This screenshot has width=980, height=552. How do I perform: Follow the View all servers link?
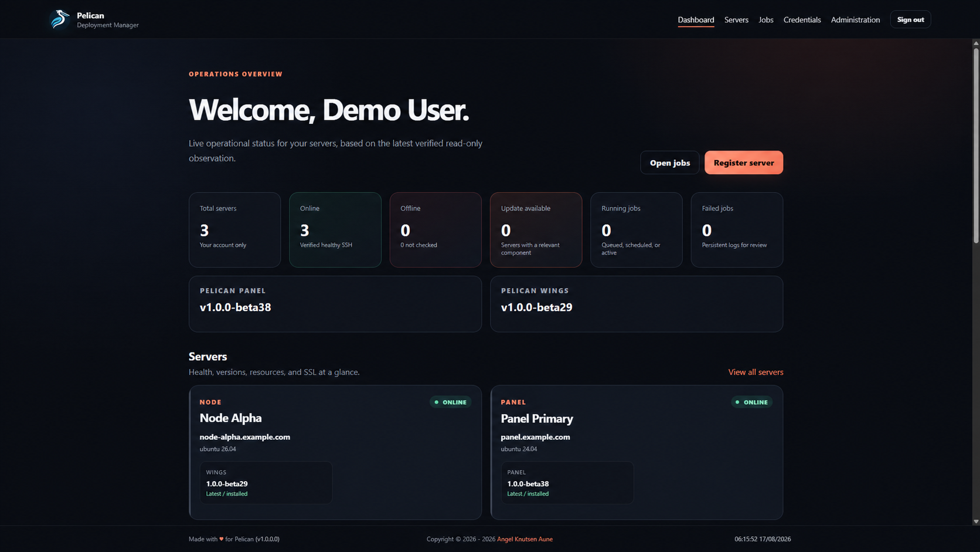point(756,372)
